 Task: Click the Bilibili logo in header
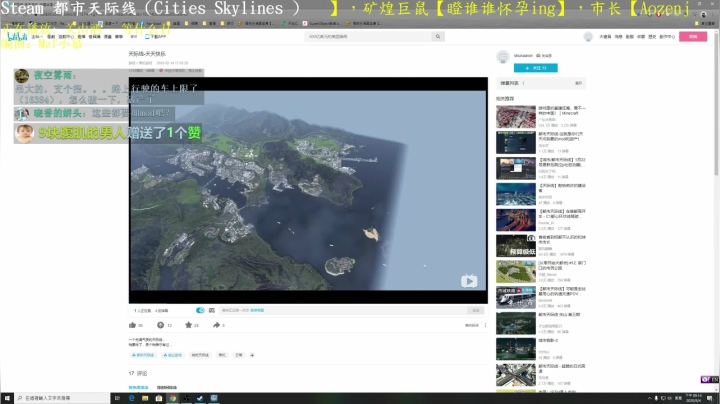pos(17,36)
